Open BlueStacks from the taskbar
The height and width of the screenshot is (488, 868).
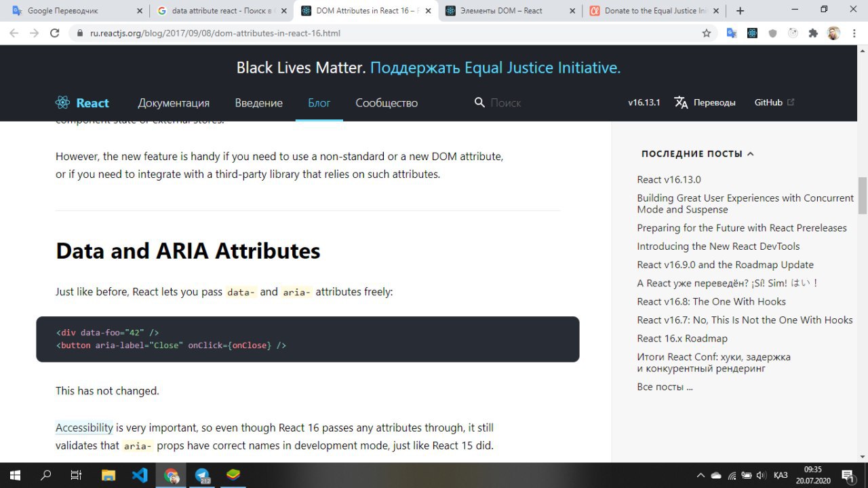234,475
